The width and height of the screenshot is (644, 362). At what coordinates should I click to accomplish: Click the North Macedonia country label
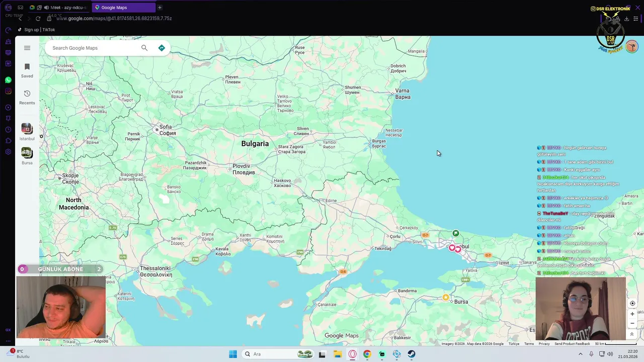click(x=73, y=204)
